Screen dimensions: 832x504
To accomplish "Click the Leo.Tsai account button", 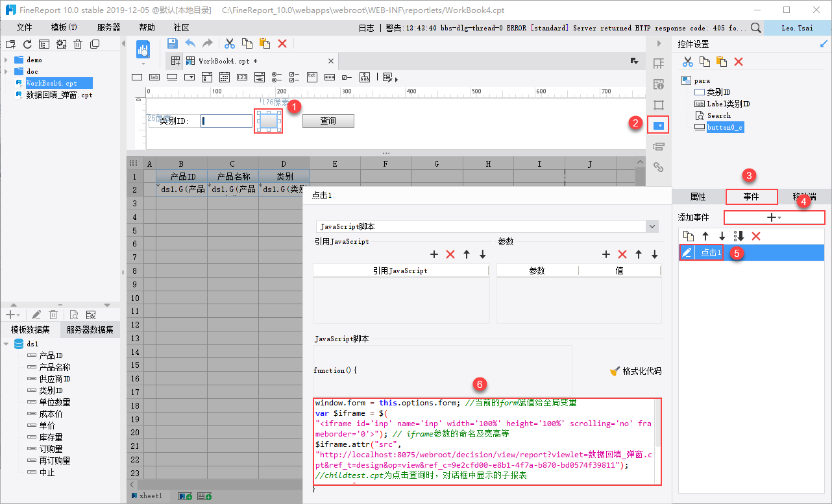I will [798, 28].
